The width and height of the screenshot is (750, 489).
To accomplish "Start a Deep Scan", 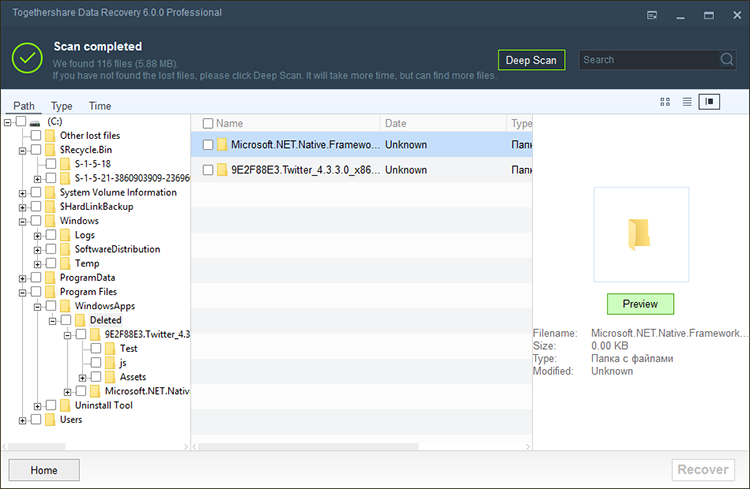I will coord(531,60).
